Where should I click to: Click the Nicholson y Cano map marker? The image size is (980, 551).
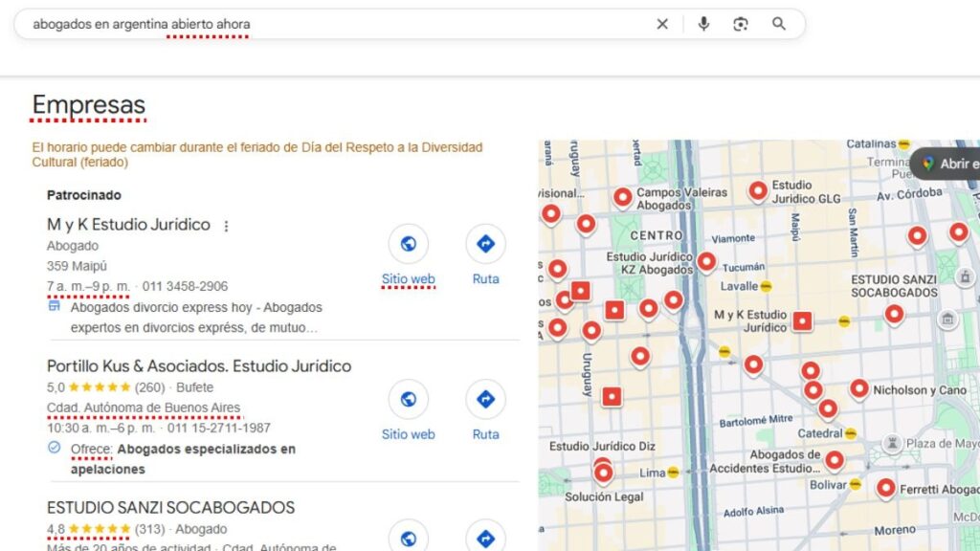point(858,387)
